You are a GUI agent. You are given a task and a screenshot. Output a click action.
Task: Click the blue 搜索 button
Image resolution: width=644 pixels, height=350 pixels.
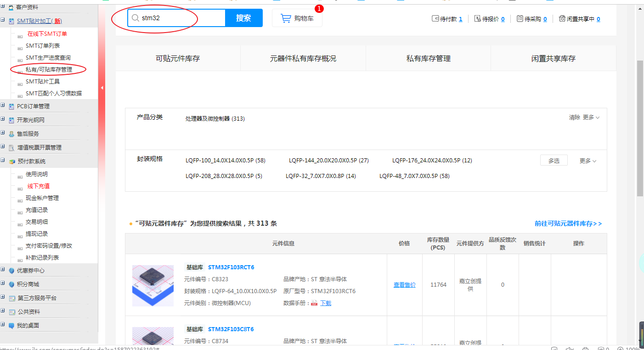coord(243,18)
